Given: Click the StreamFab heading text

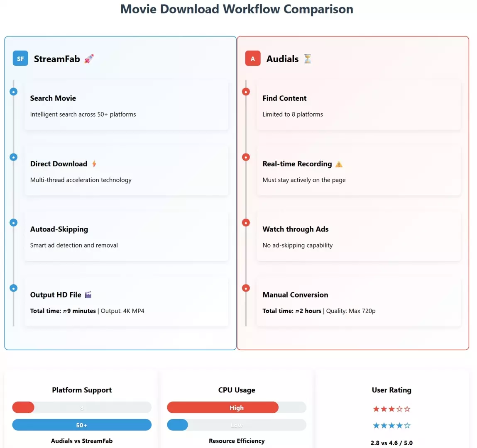Looking at the screenshot, I should pyautogui.click(x=57, y=59).
